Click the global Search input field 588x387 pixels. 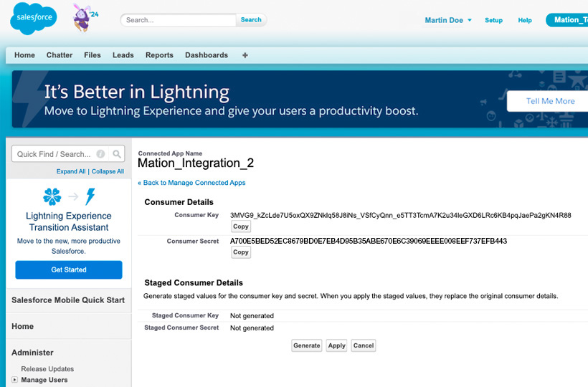click(178, 20)
